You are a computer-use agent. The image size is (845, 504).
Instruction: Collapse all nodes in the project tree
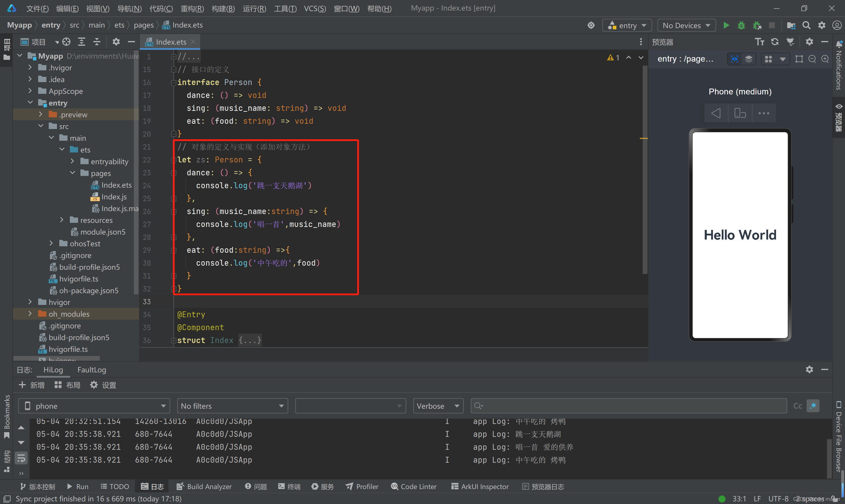click(x=97, y=41)
